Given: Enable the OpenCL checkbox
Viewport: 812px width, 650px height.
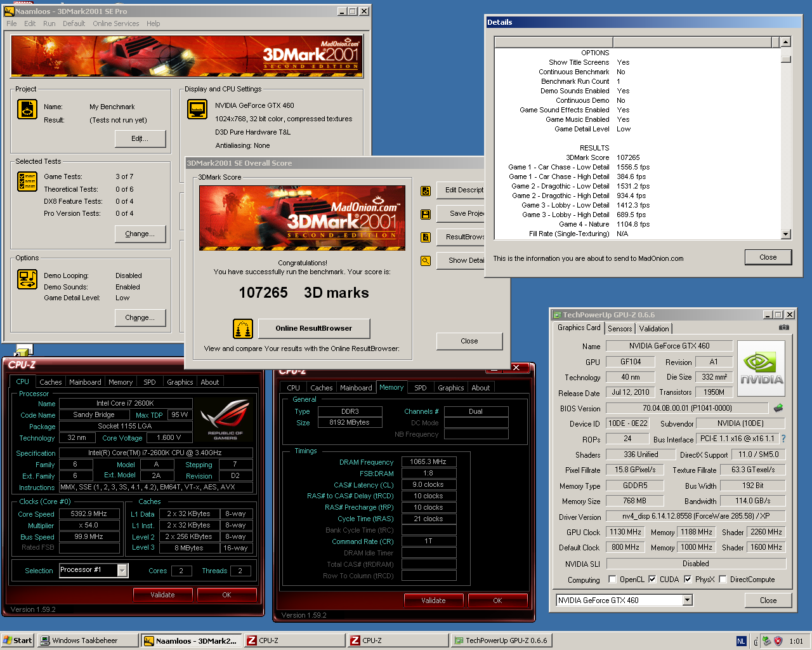Looking at the screenshot, I should click(612, 579).
